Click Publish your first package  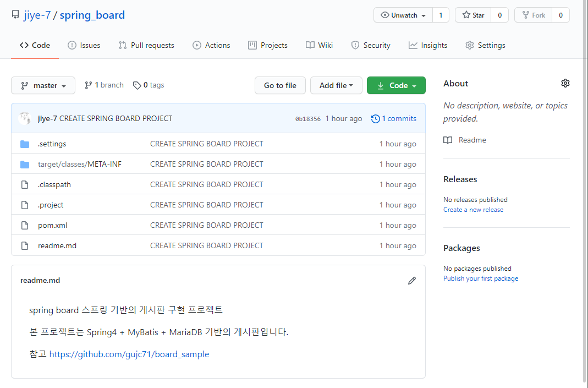(481, 278)
